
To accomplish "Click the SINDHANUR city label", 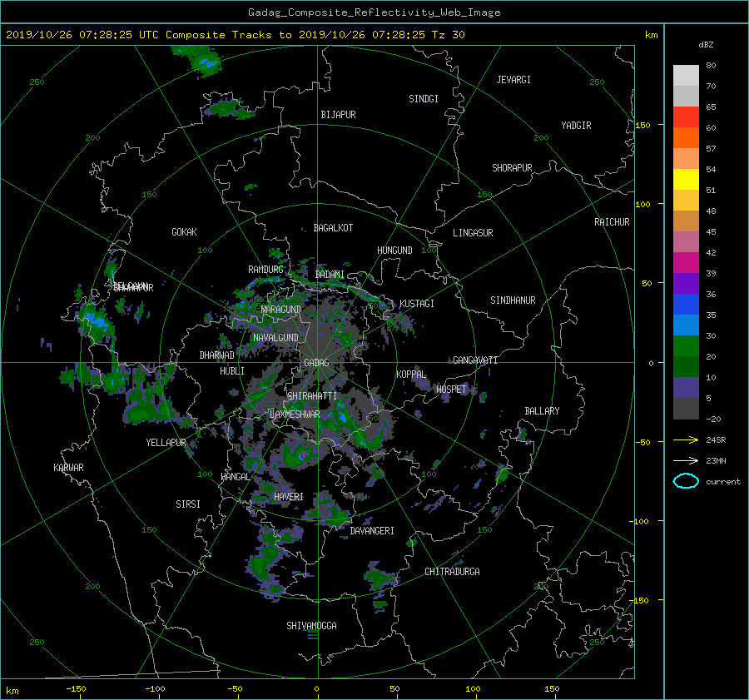I will click(x=513, y=300).
